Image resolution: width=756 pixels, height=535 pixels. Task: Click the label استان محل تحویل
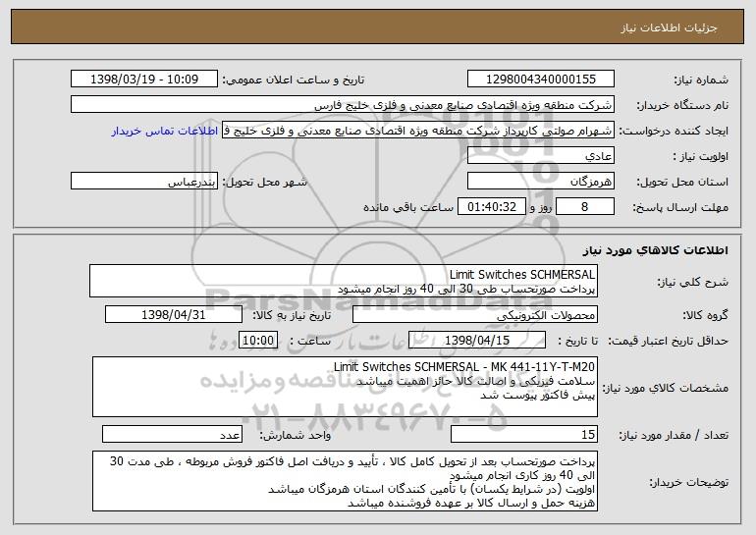(x=682, y=182)
